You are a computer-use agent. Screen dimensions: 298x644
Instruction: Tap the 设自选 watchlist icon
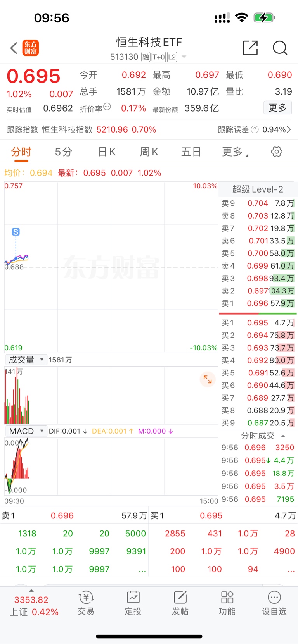(274, 603)
